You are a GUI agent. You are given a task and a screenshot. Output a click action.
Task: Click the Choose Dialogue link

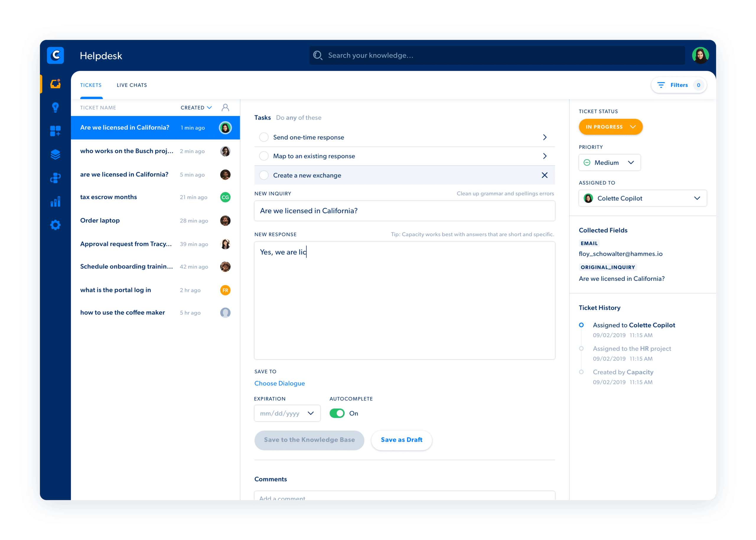pos(279,384)
